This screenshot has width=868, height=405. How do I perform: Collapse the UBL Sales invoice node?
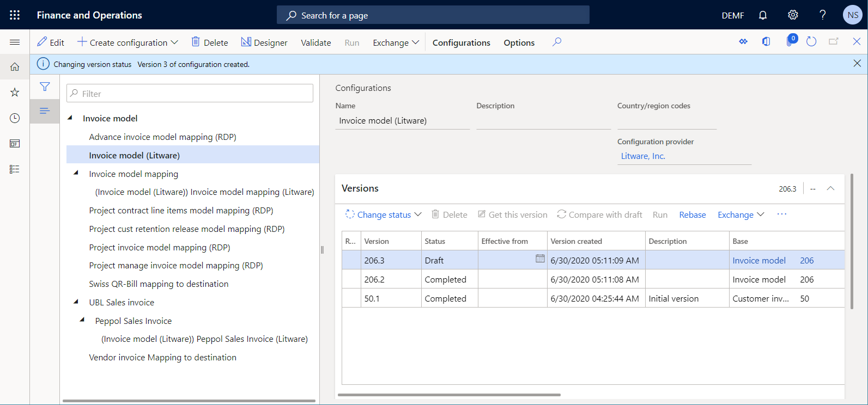pos(76,302)
